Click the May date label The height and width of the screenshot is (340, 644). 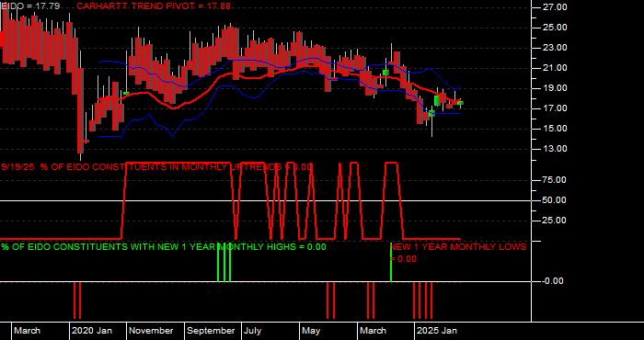coord(311,331)
